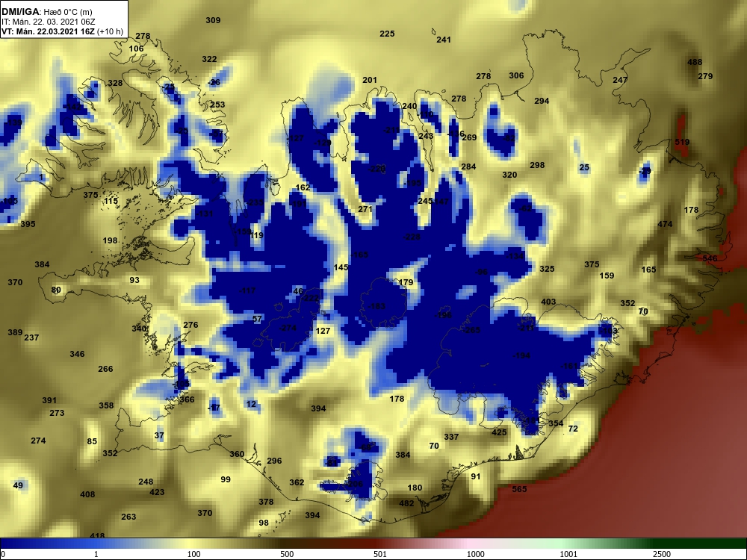747x560 pixels.
Task: Select the 294 map value
Action: click(x=542, y=101)
